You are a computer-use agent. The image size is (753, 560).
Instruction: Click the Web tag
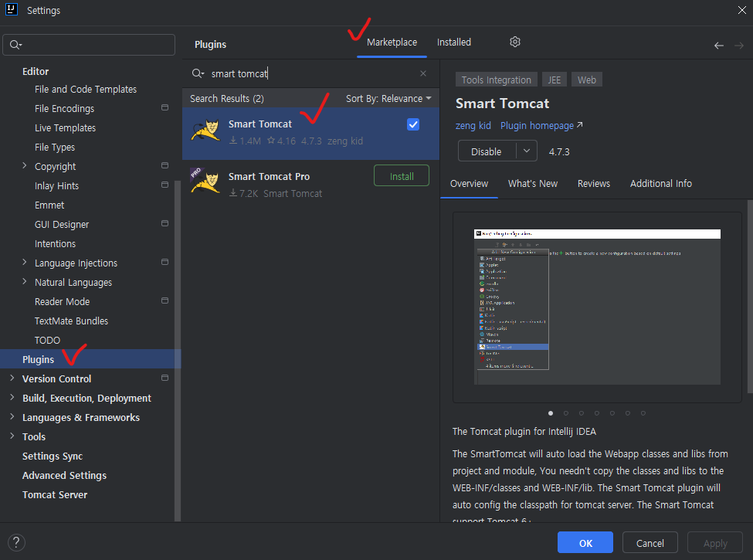point(586,80)
